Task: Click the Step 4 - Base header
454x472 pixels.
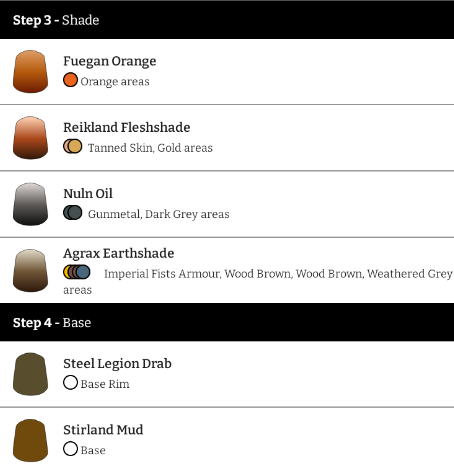Action: point(227,322)
